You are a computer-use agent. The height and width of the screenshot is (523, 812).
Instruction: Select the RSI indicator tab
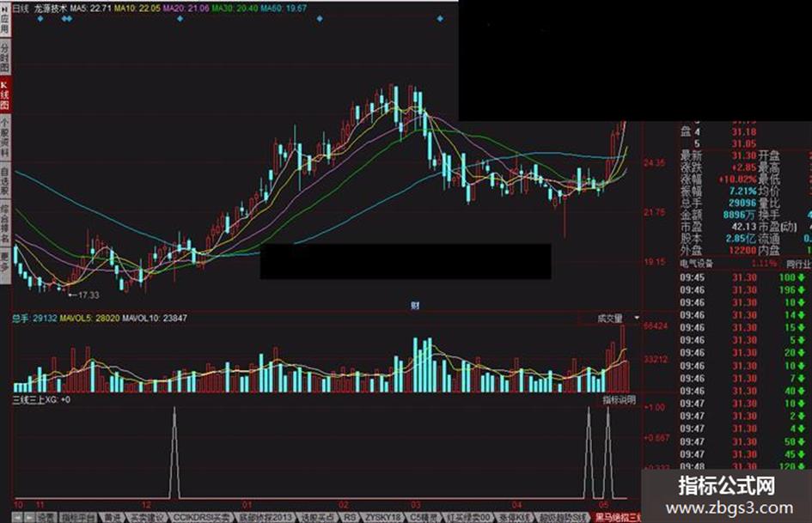[x=350, y=517]
